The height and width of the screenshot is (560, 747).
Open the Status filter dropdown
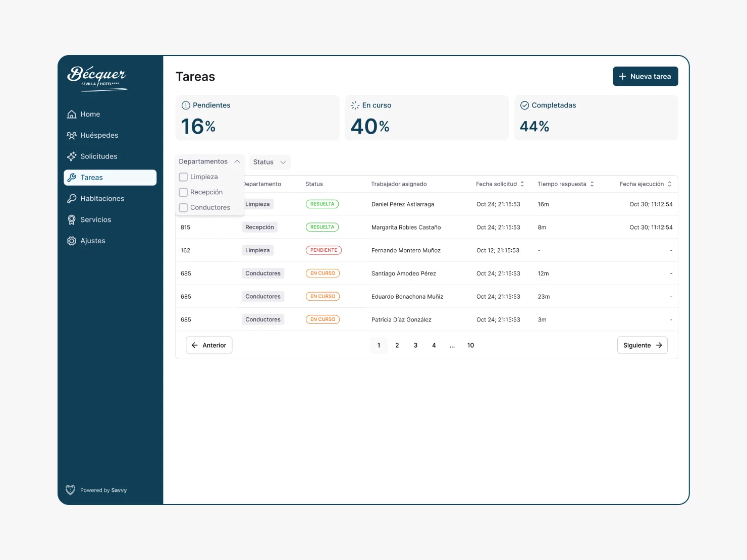[x=270, y=162]
